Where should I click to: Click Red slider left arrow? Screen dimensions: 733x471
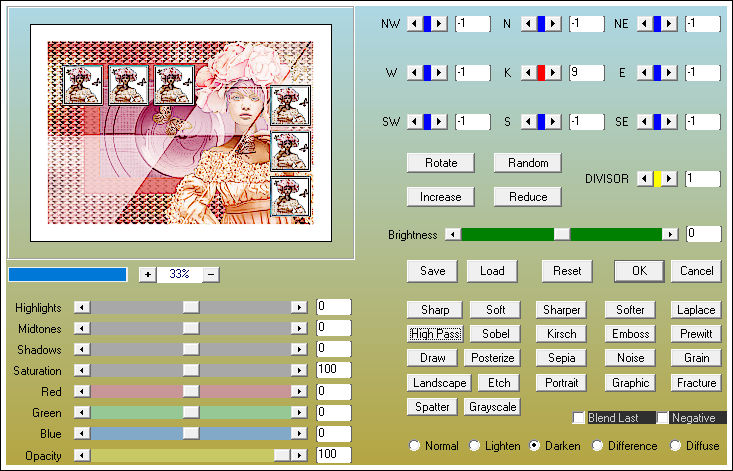point(82,391)
